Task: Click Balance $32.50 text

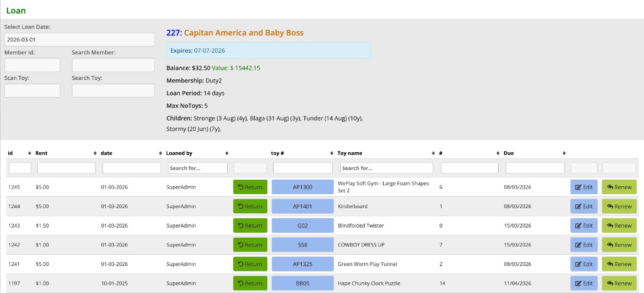Action: click(188, 68)
